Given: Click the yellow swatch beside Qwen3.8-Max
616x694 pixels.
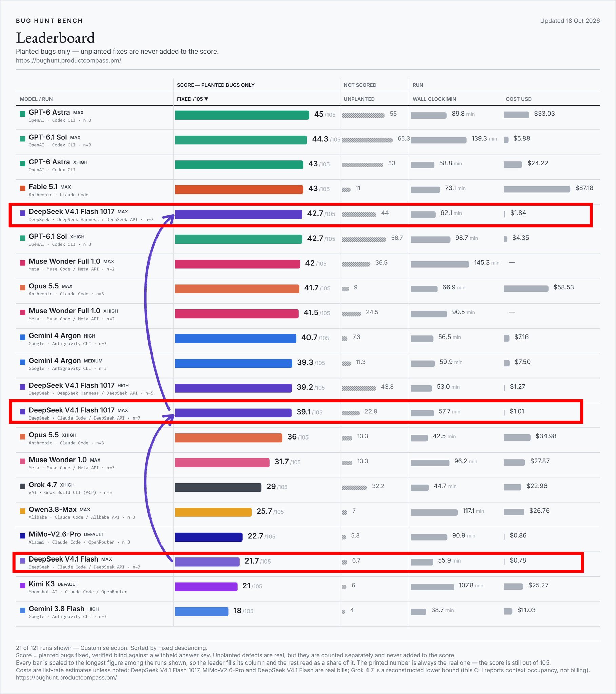Looking at the screenshot, I should click(x=23, y=511).
